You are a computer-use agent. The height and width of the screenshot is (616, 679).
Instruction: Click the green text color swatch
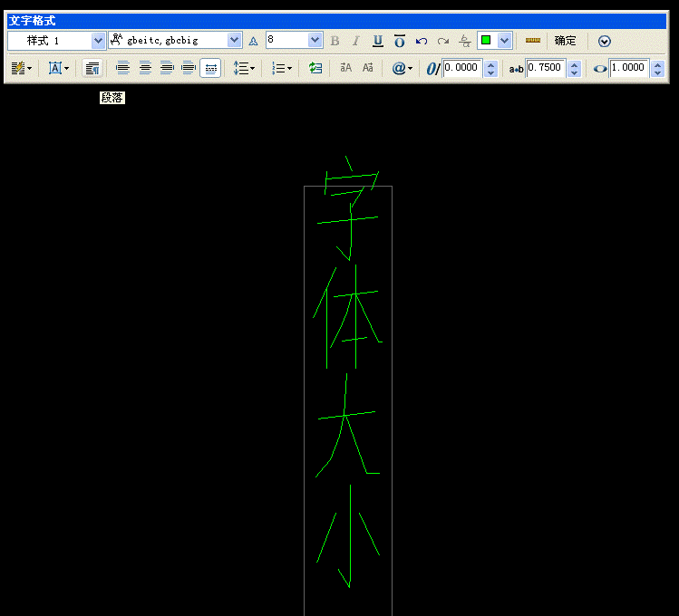(486, 40)
